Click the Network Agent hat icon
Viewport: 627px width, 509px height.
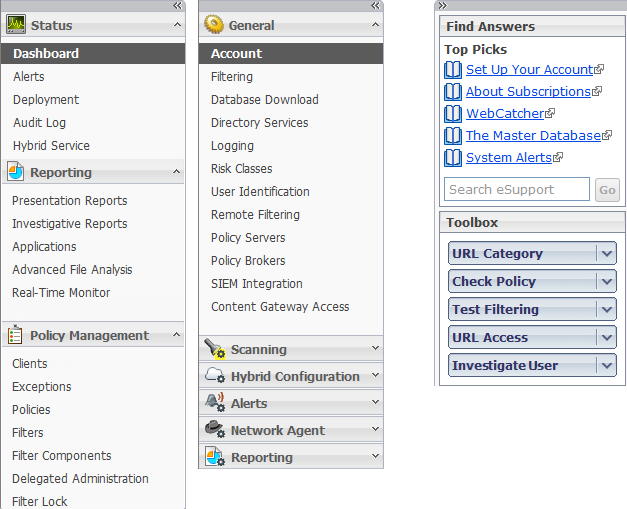pos(215,429)
